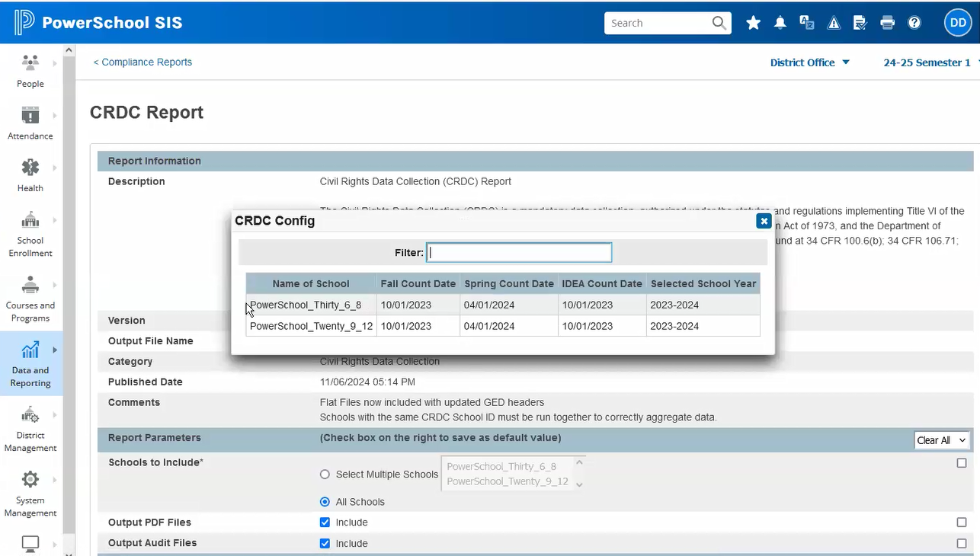Open the DD user account menu
Image resolution: width=980 pixels, height=556 pixels.
coord(958,23)
